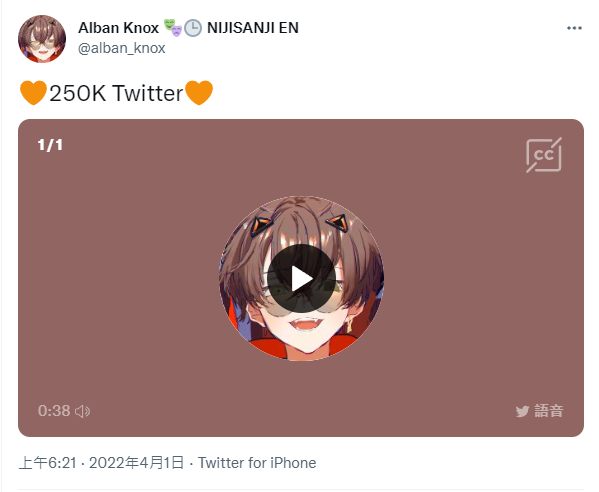Play the voice tweet audio
Viewport: 599px width, 492px height.
pyautogui.click(x=301, y=278)
